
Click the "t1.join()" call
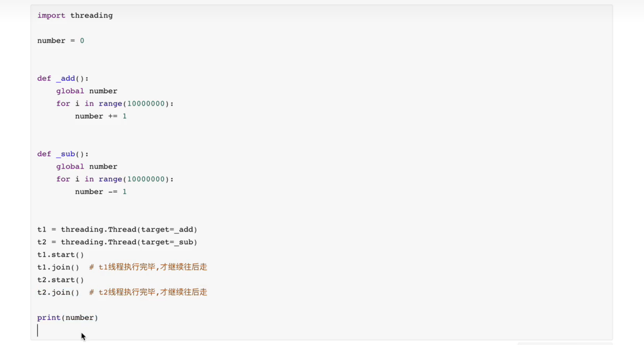pyautogui.click(x=58, y=267)
